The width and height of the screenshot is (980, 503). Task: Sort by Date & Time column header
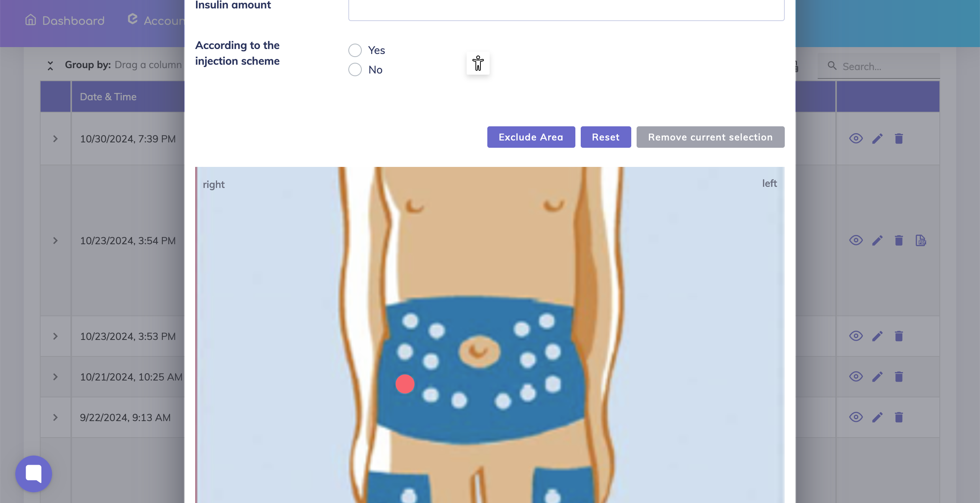[108, 97]
